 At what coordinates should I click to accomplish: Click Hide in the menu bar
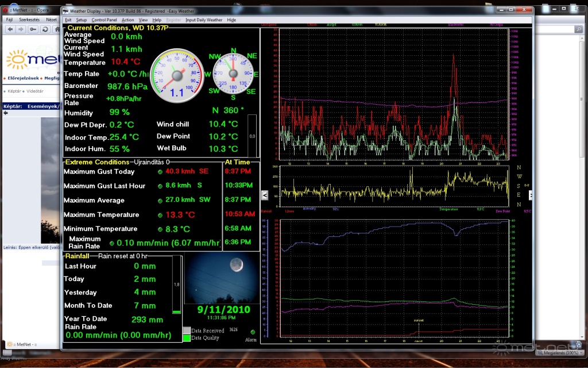(231, 20)
